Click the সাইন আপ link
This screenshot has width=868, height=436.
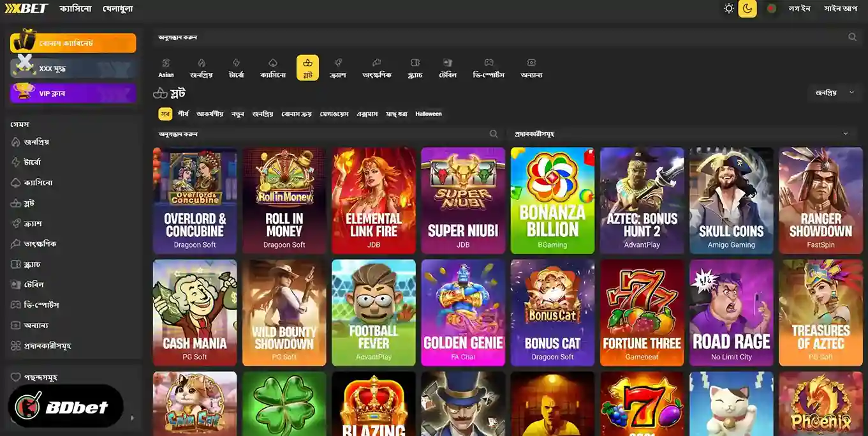(x=841, y=9)
